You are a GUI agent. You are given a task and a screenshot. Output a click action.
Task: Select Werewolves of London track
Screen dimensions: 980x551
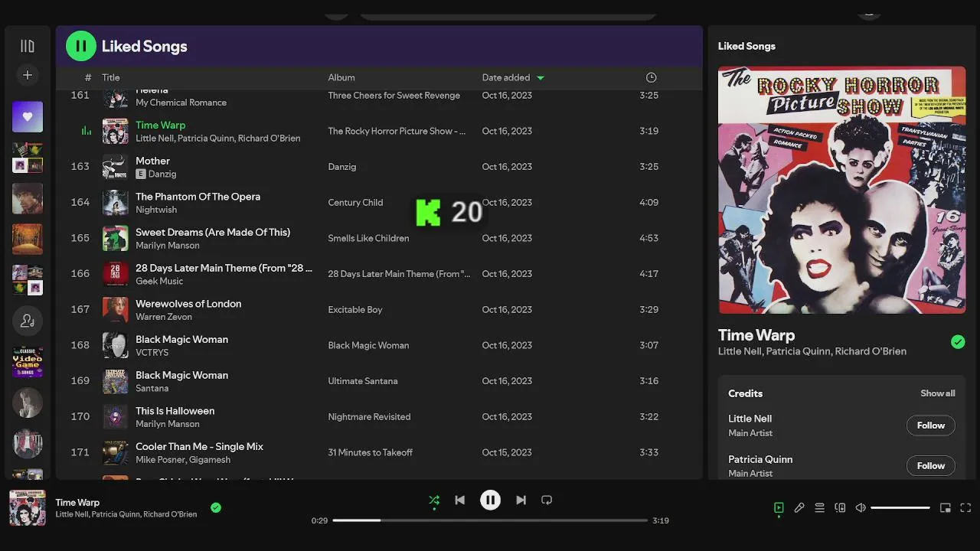(379, 309)
